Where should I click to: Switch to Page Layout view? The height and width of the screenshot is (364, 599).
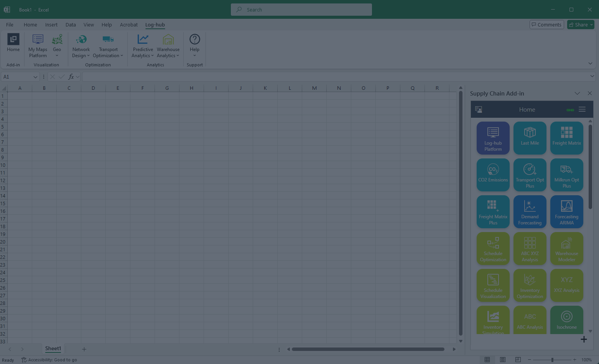(502, 359)
